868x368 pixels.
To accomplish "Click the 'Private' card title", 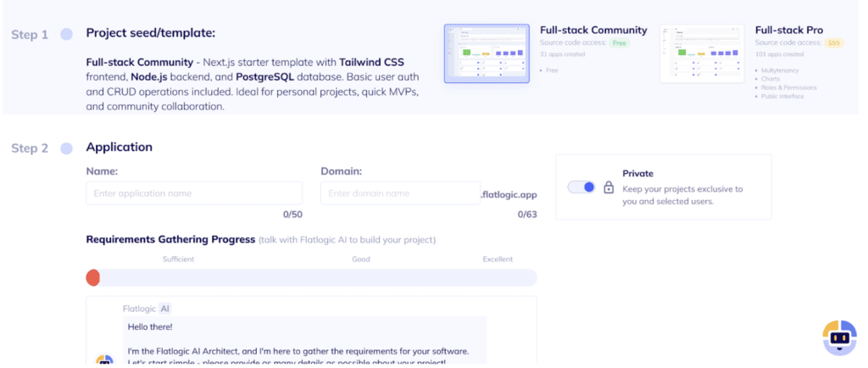I will [x=637, y=174].
